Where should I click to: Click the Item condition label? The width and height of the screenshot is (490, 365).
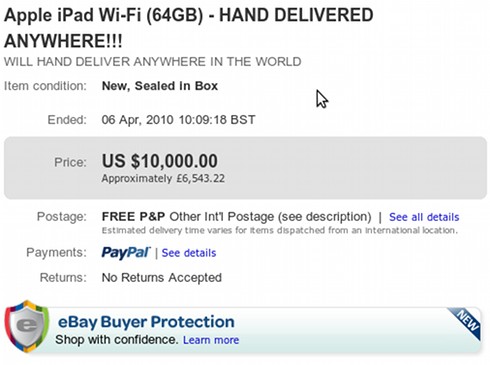tap(45, 86)
